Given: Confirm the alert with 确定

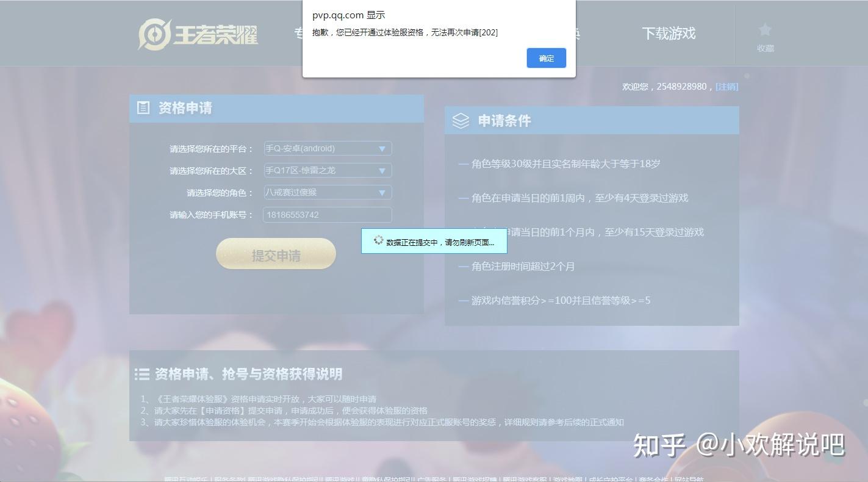Looking at the screenshot, I should [x=547, y=58].
